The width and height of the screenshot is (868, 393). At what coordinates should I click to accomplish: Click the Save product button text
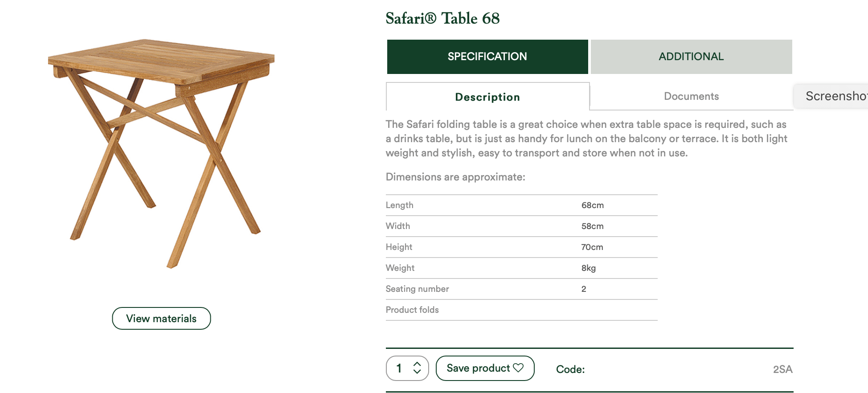(x=478, y=368)
